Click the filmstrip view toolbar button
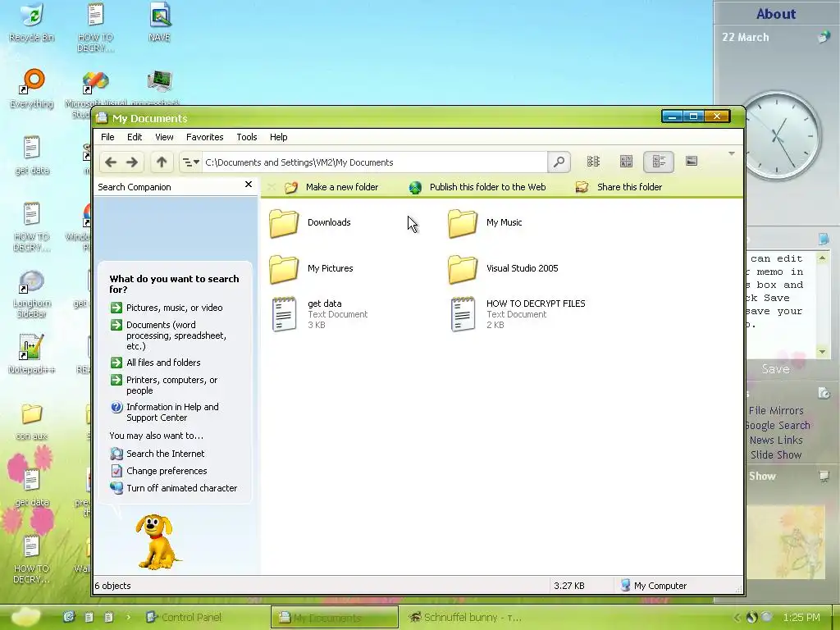This screenshot has width=840, height=630. pos(692,162)
